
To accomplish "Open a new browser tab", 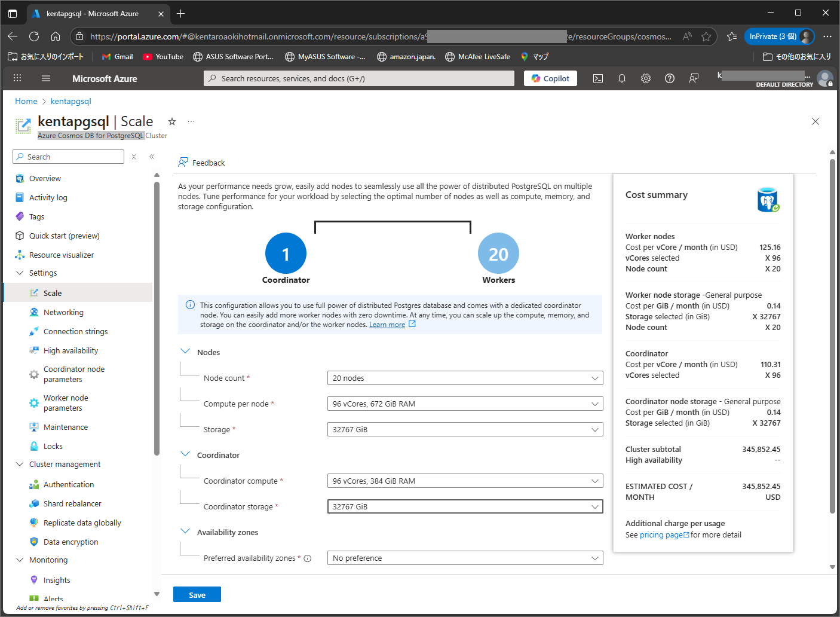I will (x=181, y=13).
